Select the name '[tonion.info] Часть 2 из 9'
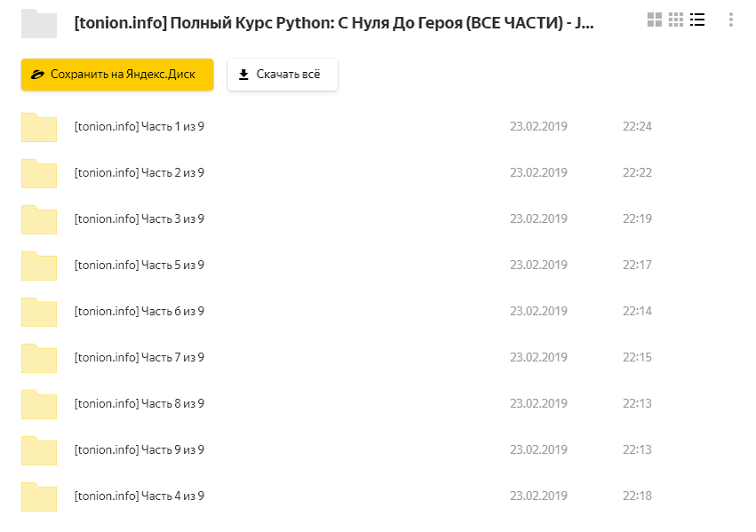The width and height of the screenshot is (756, 532). pyautogui.click(x=139, y=173)
